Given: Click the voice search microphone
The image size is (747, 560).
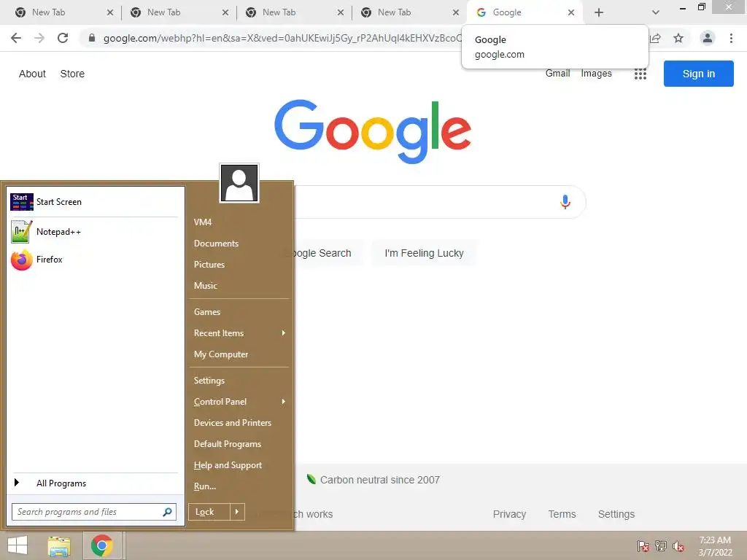Looking at the screenshot, I should pyautogui.click(x=565, y=202).
